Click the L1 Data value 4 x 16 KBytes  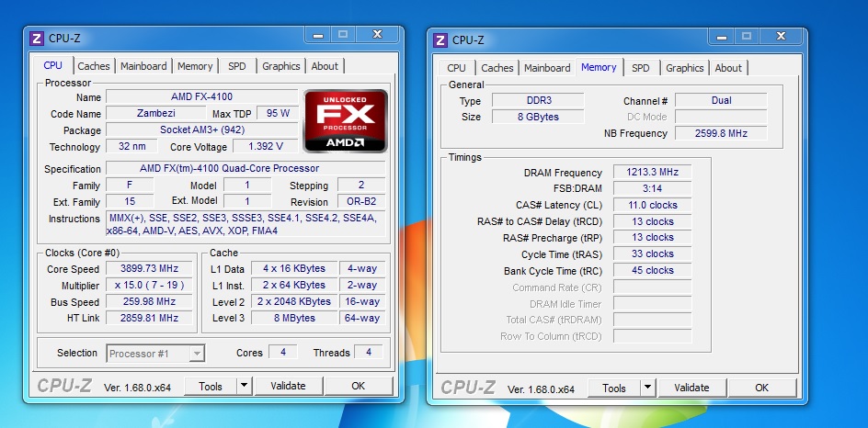(x=294, y=269)
